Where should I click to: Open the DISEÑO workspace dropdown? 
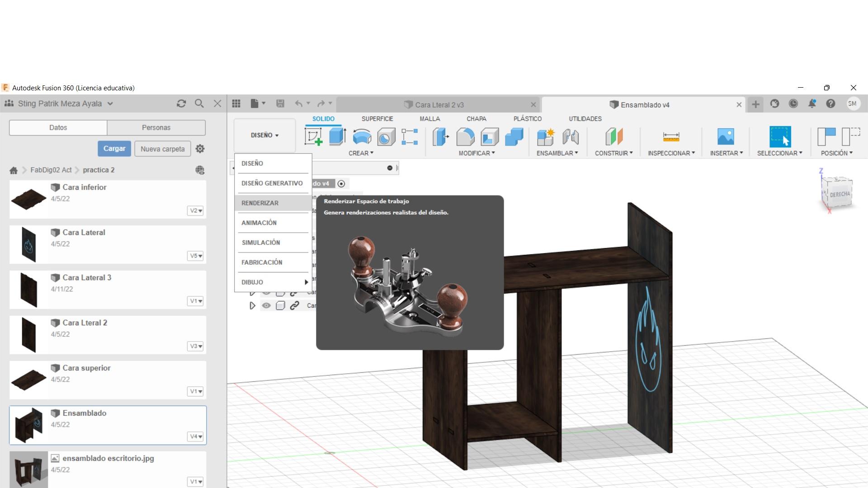(x=264, y=135)
